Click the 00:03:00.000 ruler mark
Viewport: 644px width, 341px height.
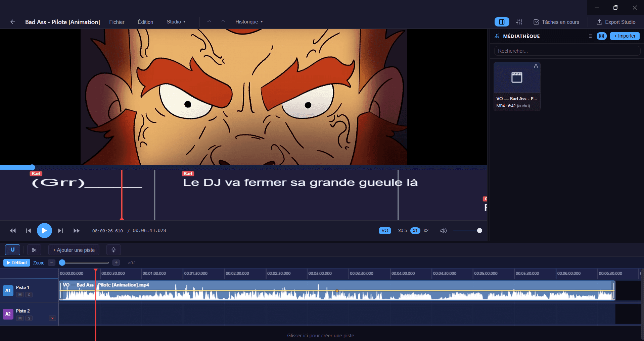320,273
